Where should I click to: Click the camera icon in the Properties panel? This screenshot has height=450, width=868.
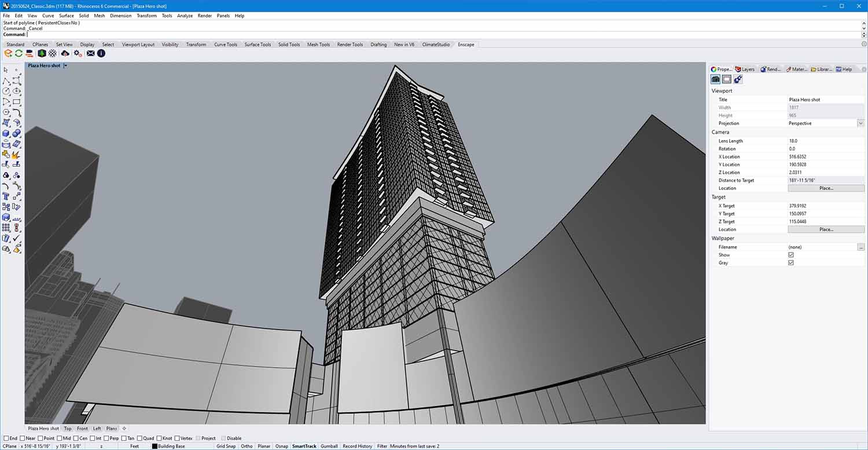[715, 79]
